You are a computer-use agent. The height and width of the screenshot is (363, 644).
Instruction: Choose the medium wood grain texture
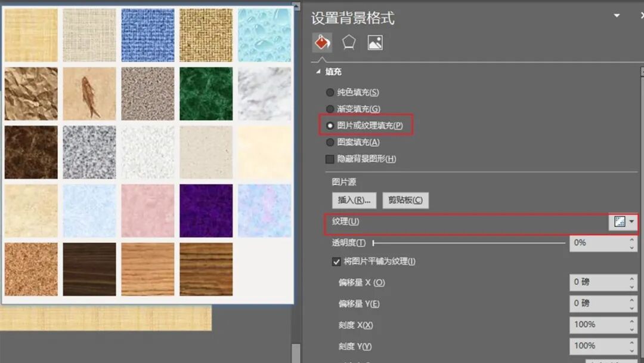206,269
